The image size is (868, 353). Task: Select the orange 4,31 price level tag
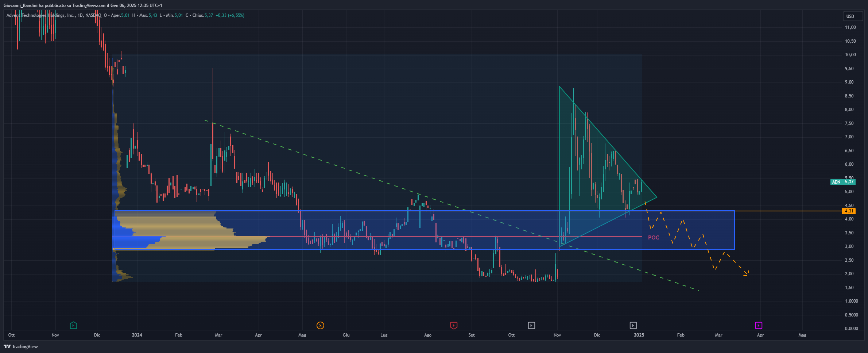[849, 211]
